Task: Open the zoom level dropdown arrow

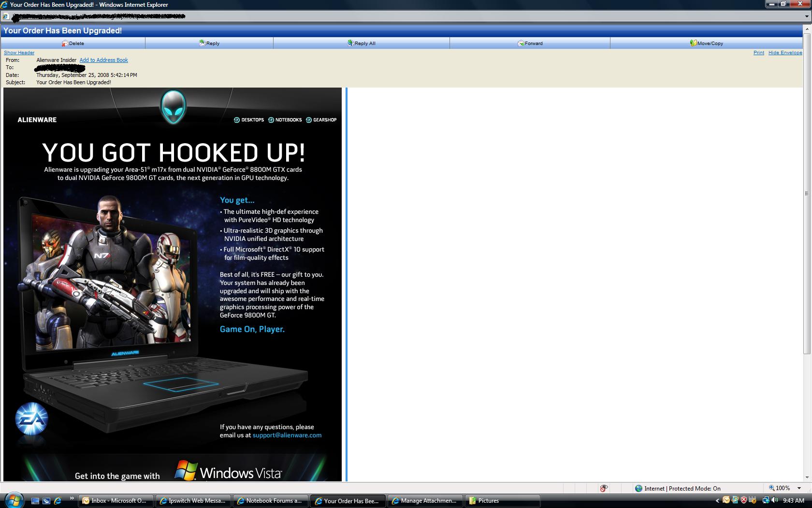Action: point(799,488)
